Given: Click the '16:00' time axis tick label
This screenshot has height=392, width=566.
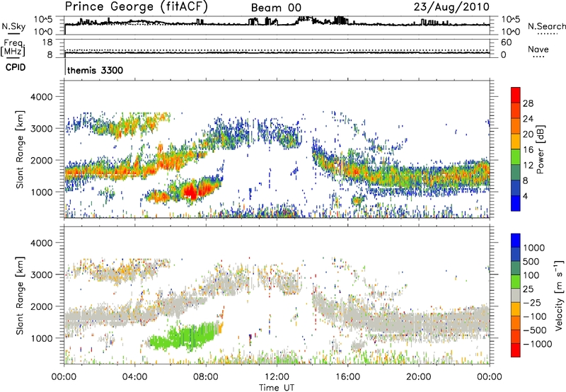Looking at the screenshot, I should click(x=347, y=376).
